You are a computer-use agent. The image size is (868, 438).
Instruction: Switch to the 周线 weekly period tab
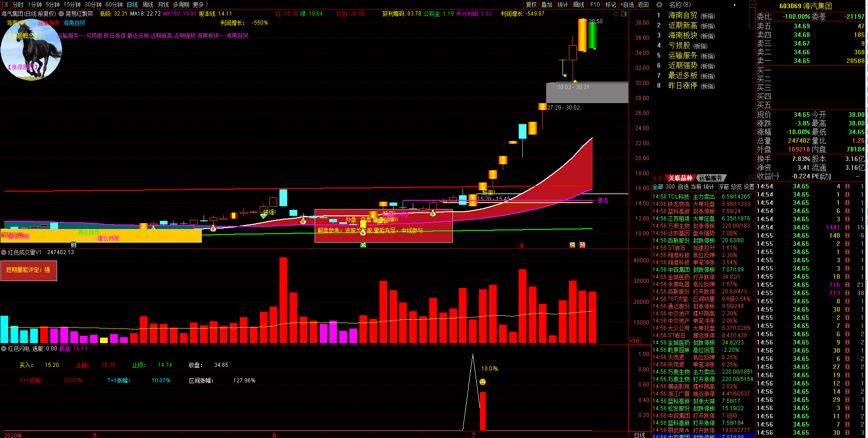pos(148,5)
